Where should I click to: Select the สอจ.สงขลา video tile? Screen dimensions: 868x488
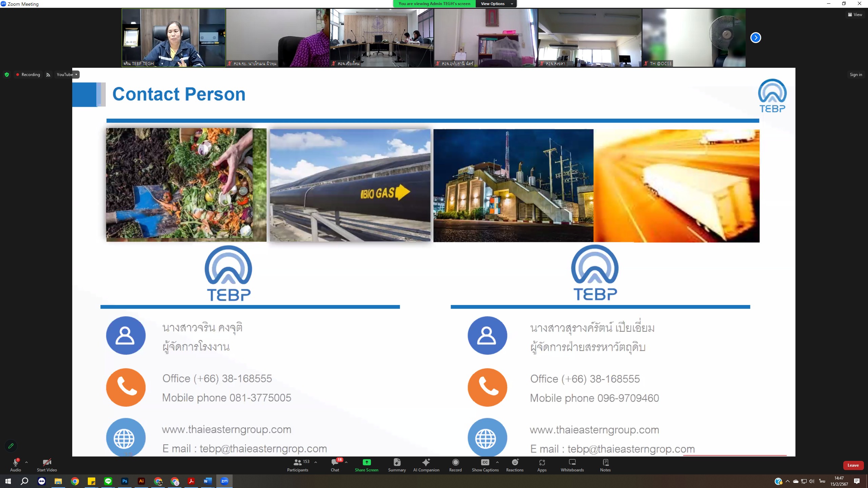coord(590,38)
